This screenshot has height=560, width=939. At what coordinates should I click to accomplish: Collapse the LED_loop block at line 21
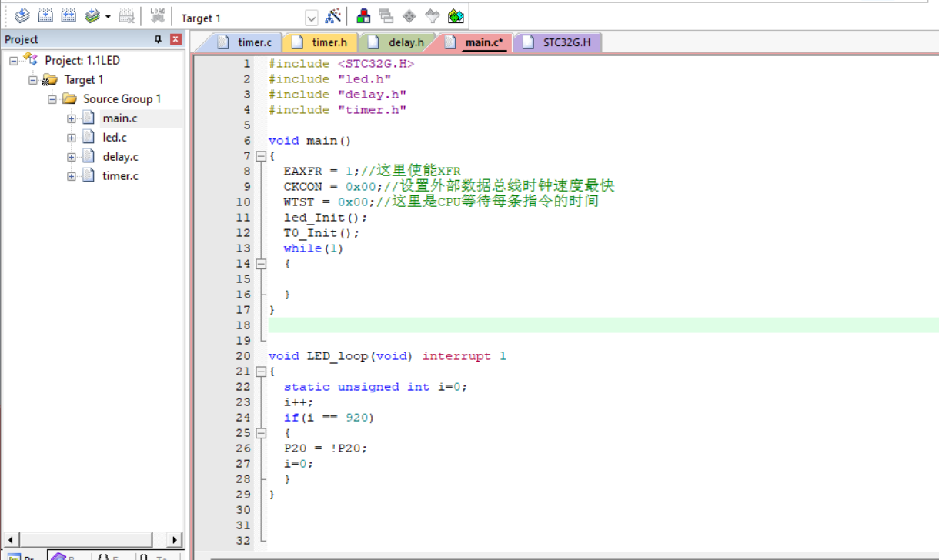pos(261,372)
